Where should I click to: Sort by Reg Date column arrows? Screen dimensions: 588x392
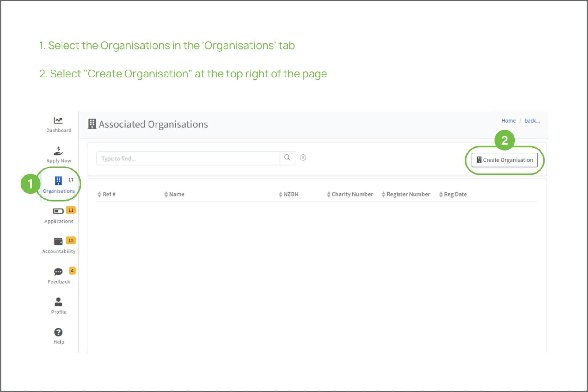(x=441, y=194)
